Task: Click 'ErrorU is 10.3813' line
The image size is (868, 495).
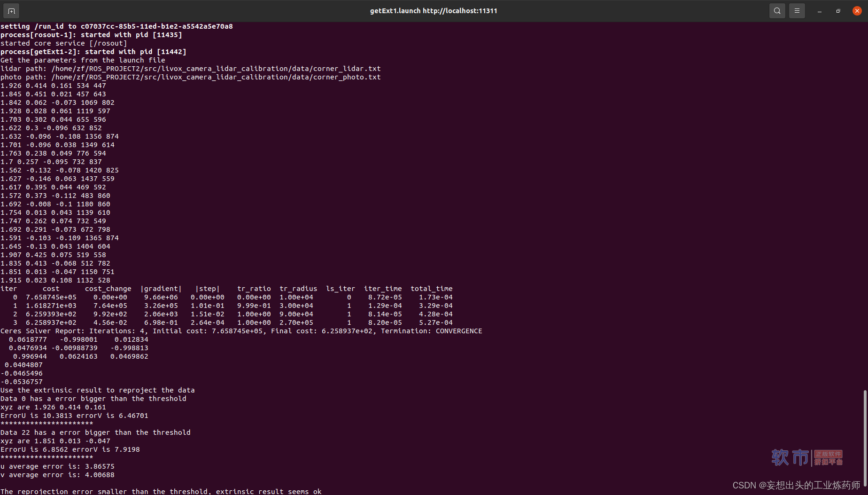Action: [74, 416]
